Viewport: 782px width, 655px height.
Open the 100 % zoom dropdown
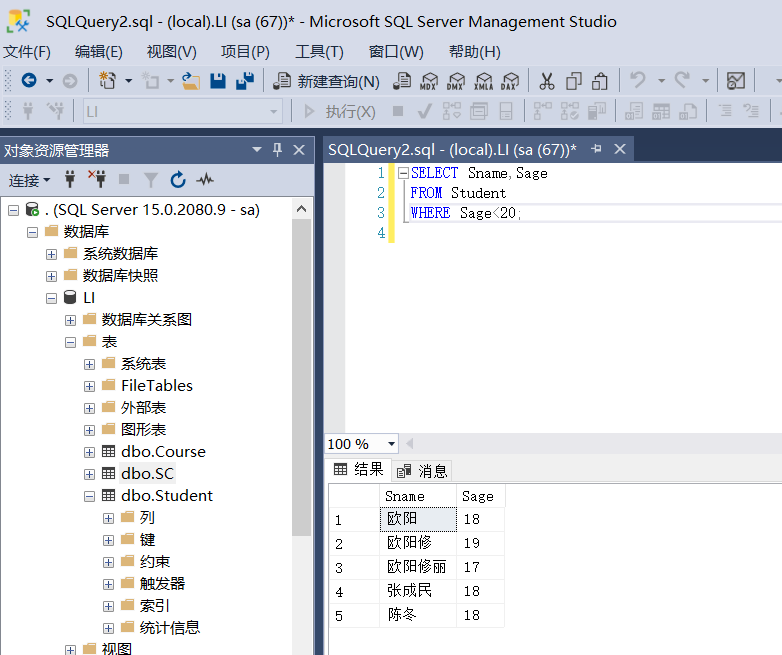391,443
